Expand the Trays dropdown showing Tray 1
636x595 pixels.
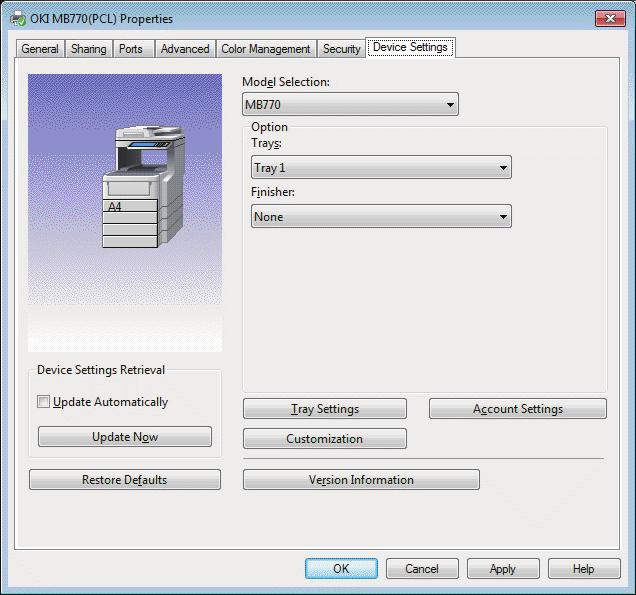(x=381, y=167)
